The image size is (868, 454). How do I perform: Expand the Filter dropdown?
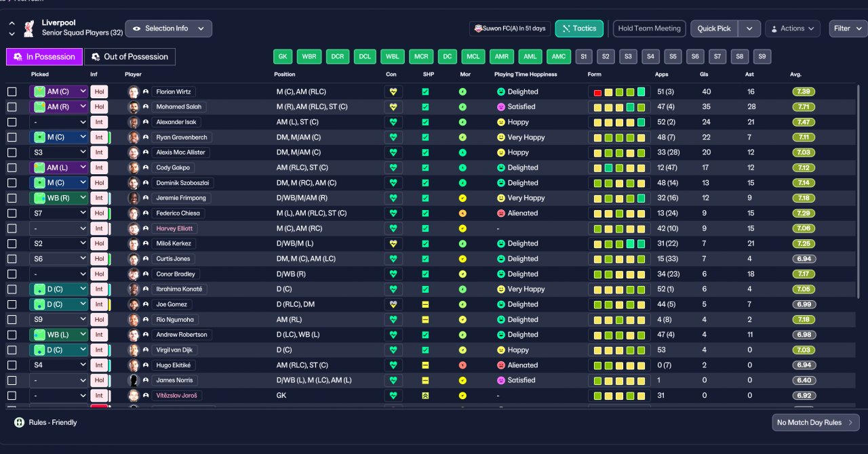848,28
